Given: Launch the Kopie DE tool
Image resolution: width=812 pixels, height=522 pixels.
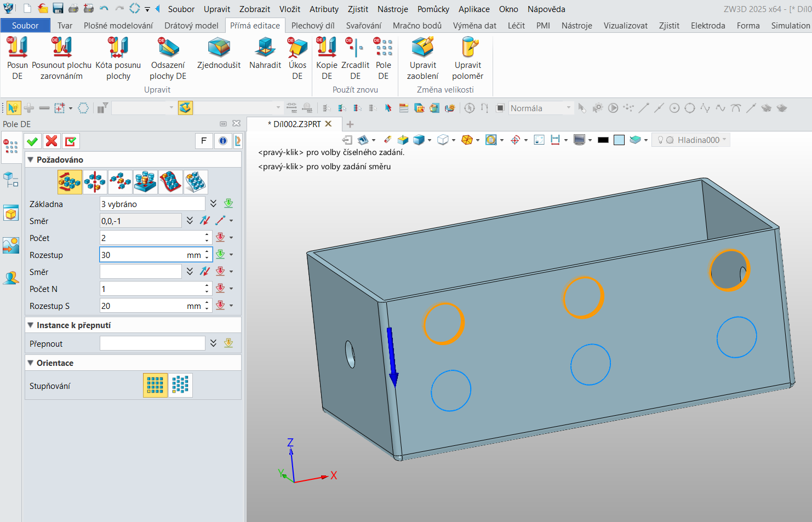Looking at the screenshot, I should (x=327, y=59).
